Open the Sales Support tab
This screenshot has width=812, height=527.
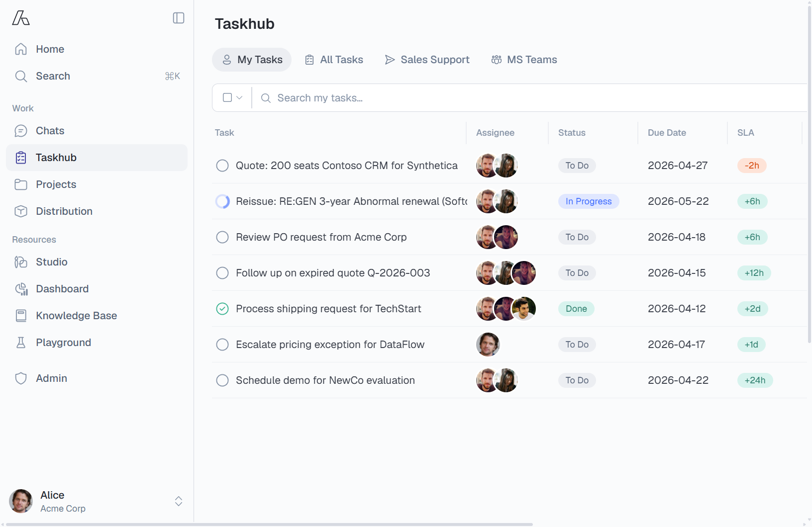(x=427, y=60)
